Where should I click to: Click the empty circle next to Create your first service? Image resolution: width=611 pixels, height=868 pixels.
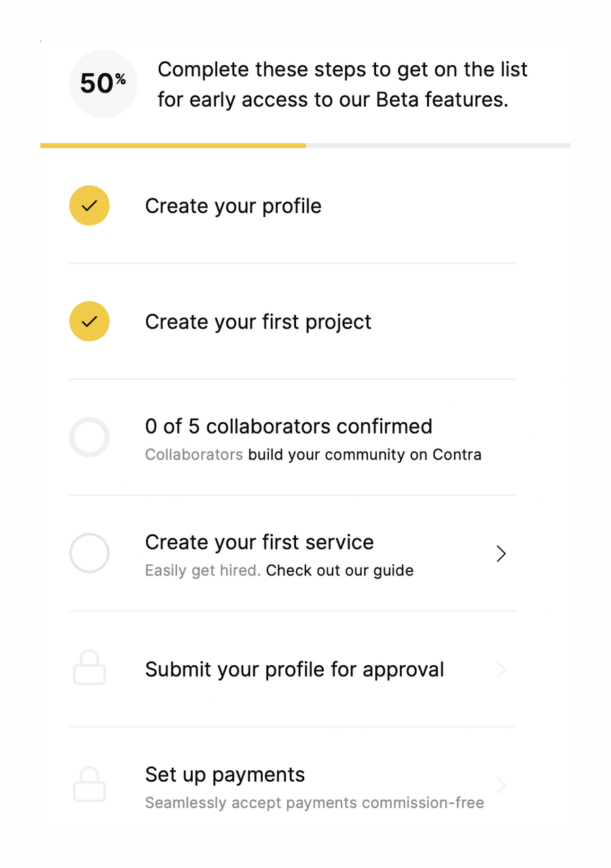[89, 553]
